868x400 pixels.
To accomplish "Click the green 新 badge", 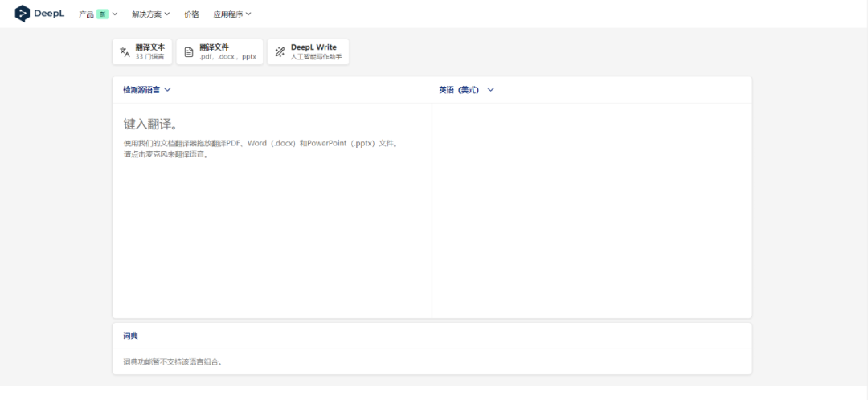I will click(x=102, y=14).
